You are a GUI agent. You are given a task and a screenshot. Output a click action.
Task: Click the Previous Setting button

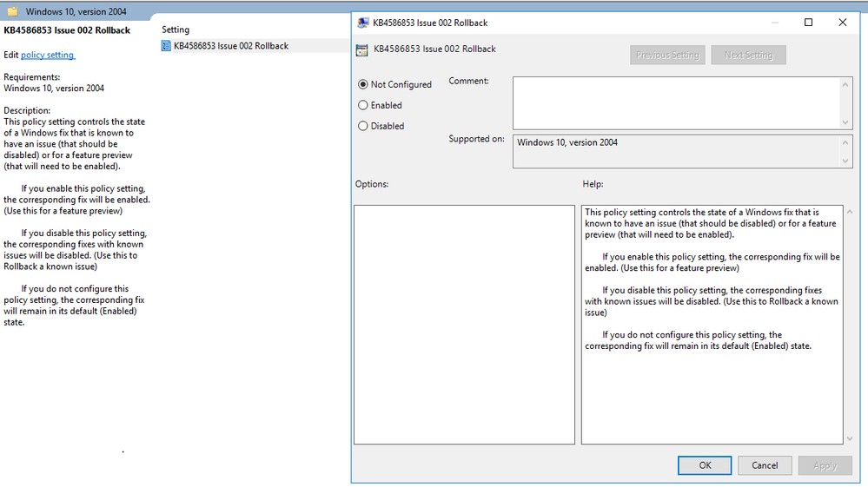tap(667, 55)
